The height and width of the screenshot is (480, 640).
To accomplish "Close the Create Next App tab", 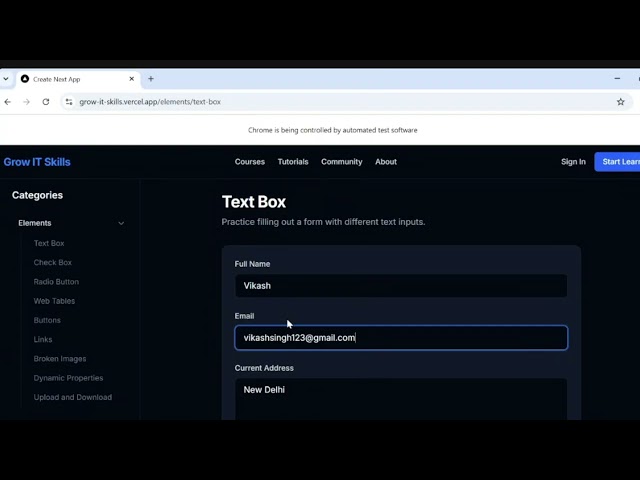I will (131, 79).
